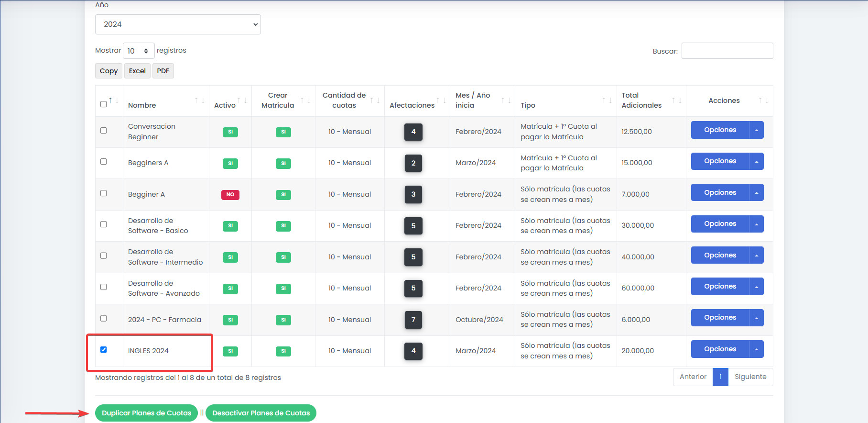This screenshot has width=868, height=423.
Task: Click Crear Matrícula SI badge for Software - Avanzado
Action: tap(283, 289)
